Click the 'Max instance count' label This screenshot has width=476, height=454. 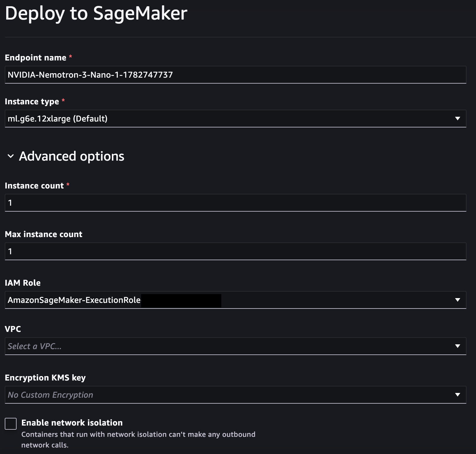point(44,234)
